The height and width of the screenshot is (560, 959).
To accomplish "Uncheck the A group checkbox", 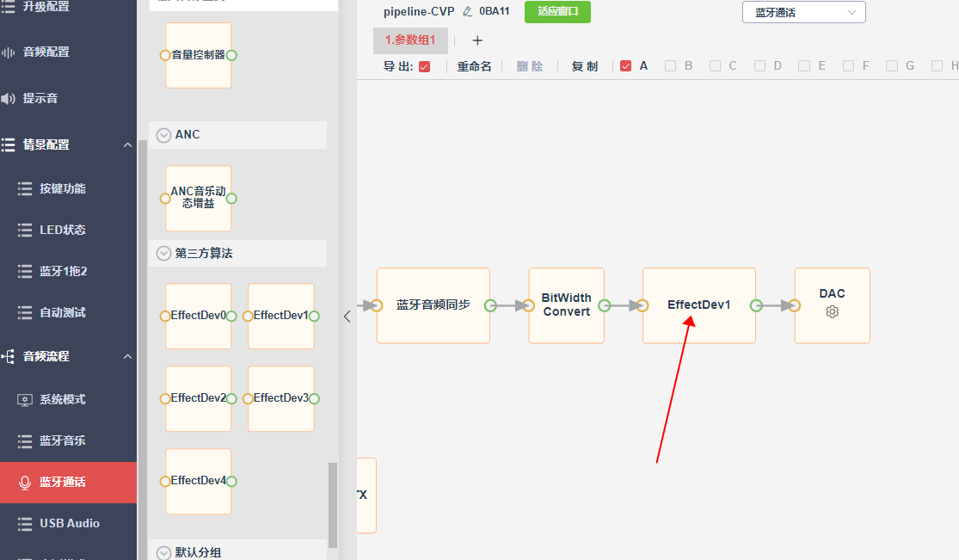I will (x=625, y=66).
